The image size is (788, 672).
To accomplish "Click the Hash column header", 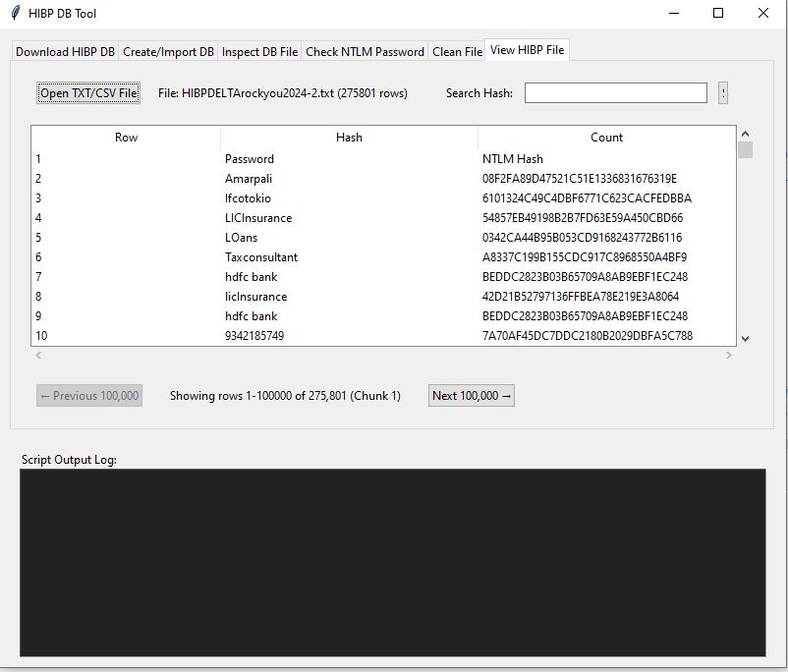I will click(x=349, y=138).
